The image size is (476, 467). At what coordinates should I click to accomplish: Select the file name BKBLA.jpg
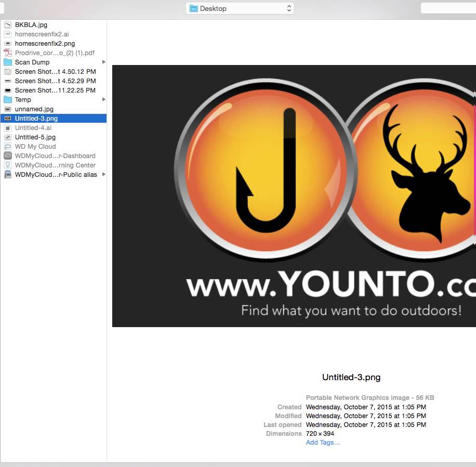click(31, 25)
